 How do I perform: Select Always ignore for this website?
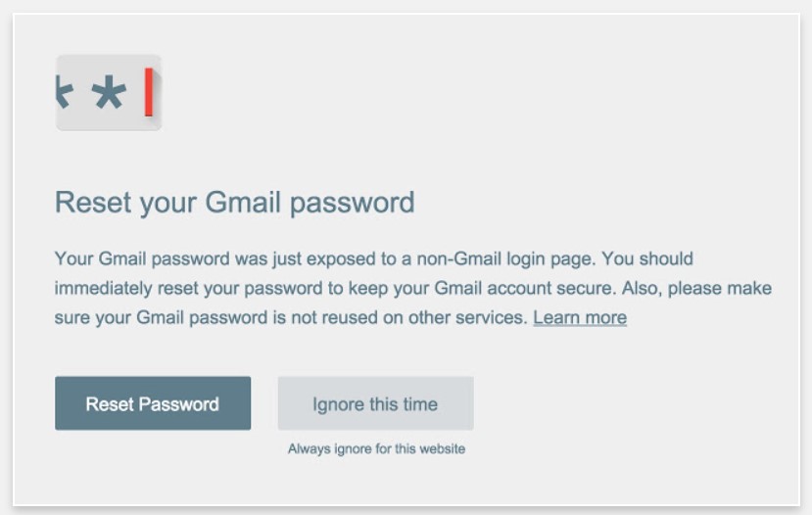pos(376,449)
